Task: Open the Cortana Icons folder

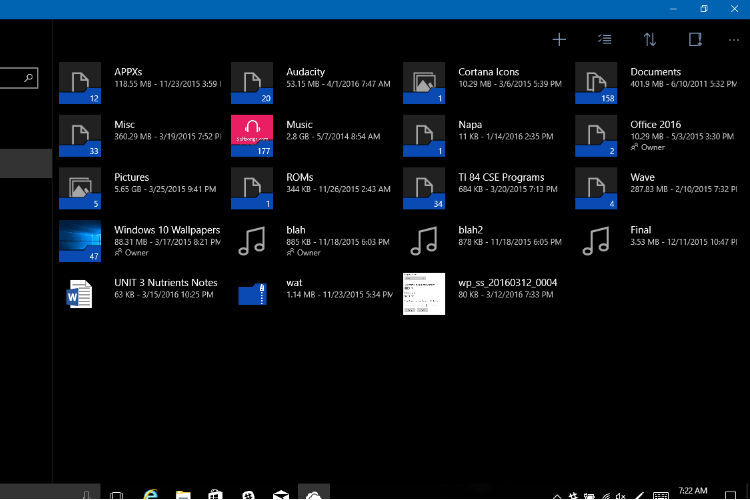Action: click(424, 83)
